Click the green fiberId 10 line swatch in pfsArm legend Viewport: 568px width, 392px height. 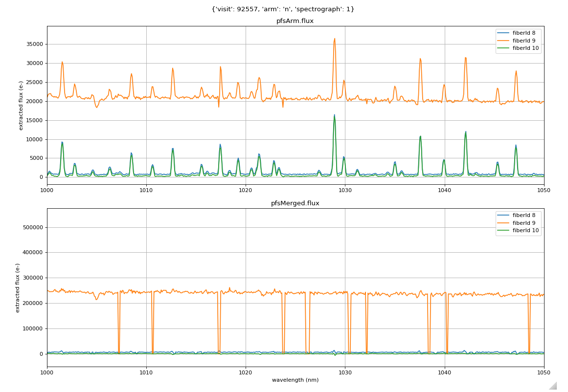[503, 48]
